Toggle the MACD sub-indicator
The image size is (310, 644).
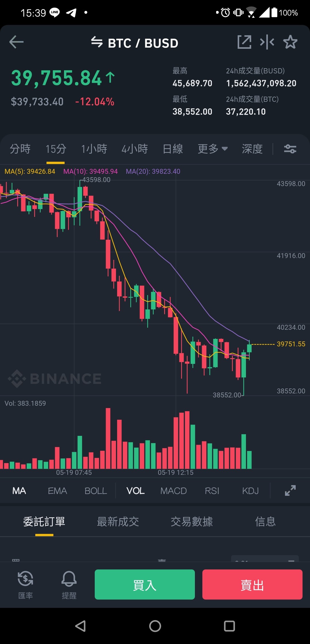174,491
